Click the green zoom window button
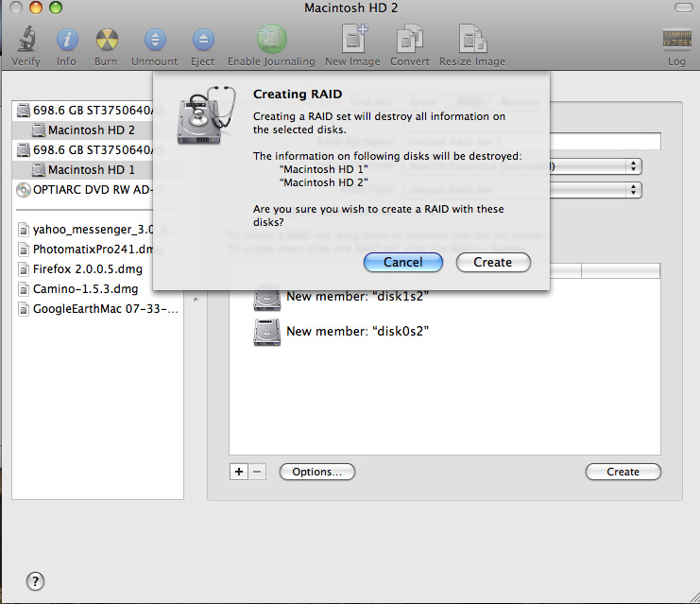700x604 pixels. point(56,8)
